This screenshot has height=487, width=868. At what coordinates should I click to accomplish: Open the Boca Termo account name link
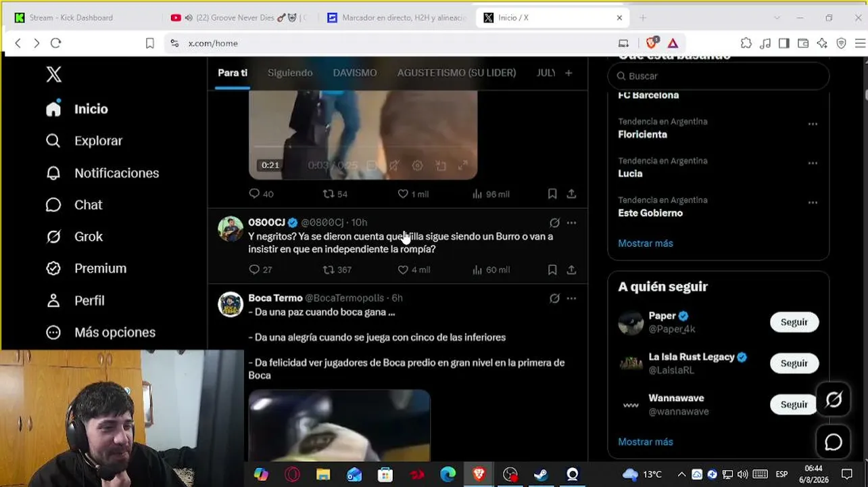tap(275, 298)
